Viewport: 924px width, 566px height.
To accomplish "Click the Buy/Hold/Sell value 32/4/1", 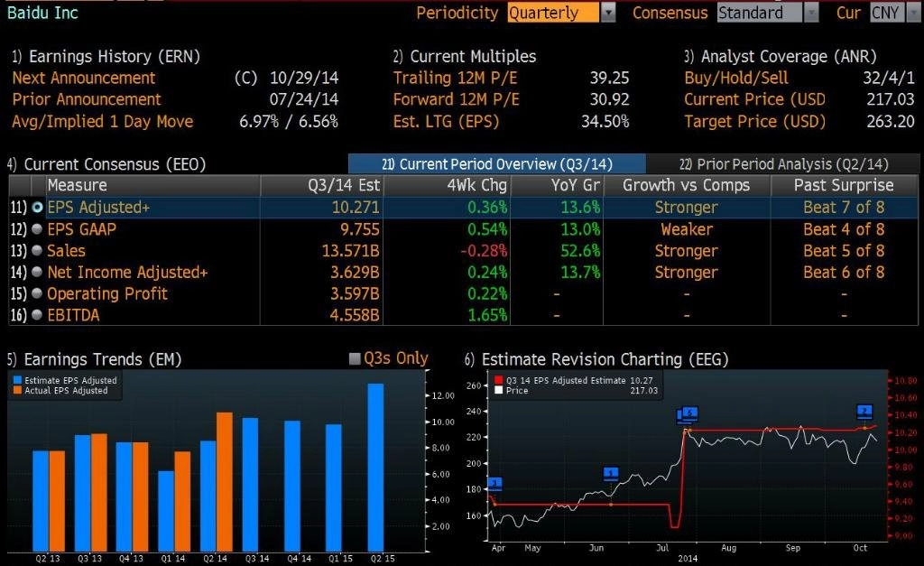I will tap(889, 78).
